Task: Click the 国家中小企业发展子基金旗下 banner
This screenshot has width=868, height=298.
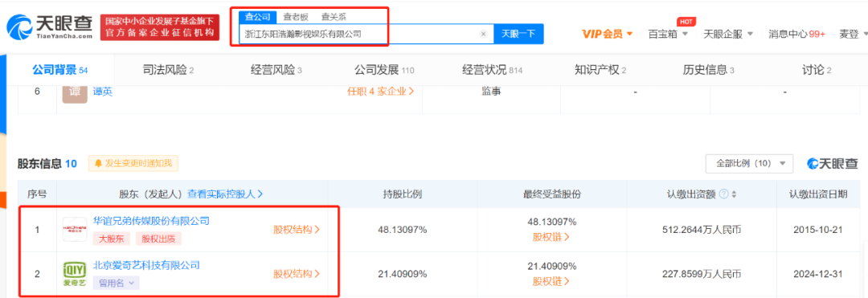Action: pyautogui.click(x=159, y=27)
